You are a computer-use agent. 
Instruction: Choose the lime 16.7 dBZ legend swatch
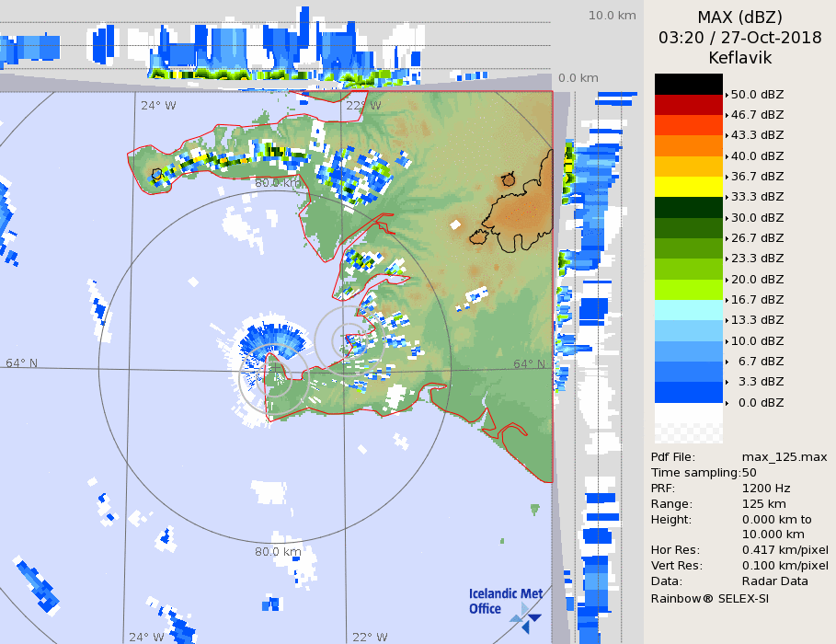688,289
